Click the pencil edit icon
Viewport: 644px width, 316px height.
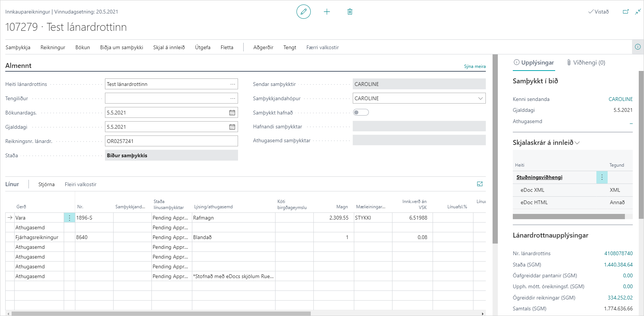303,12
